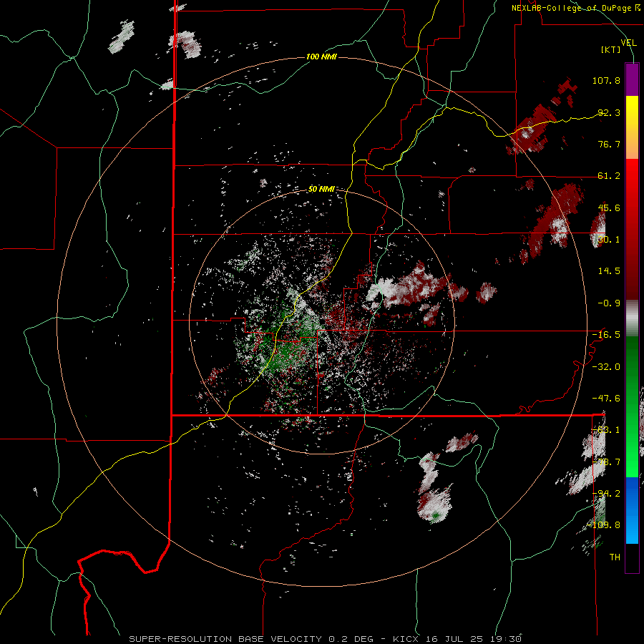The height and width of the screenshot is (644, 644).
Task: Click the VEL legend title
Action: [628, 42]
